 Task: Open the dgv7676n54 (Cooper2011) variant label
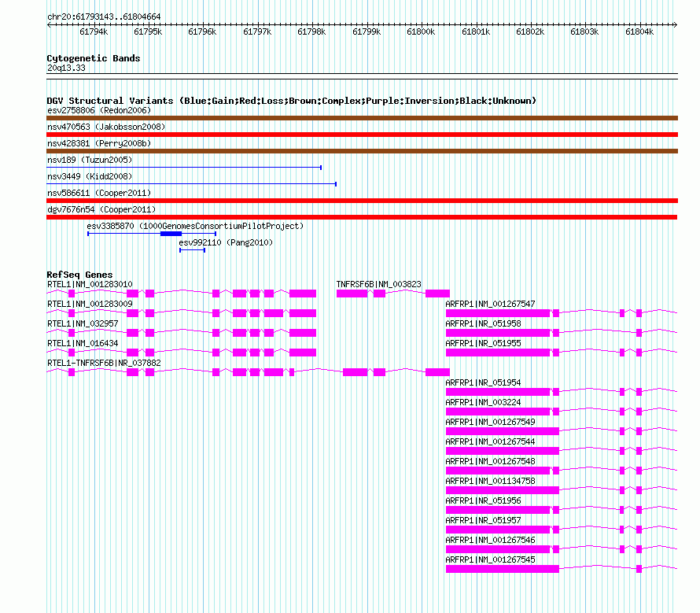coord(101,209)
